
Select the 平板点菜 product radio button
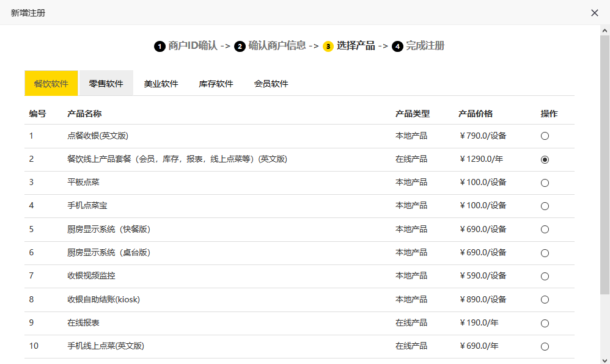pos(545,183)
